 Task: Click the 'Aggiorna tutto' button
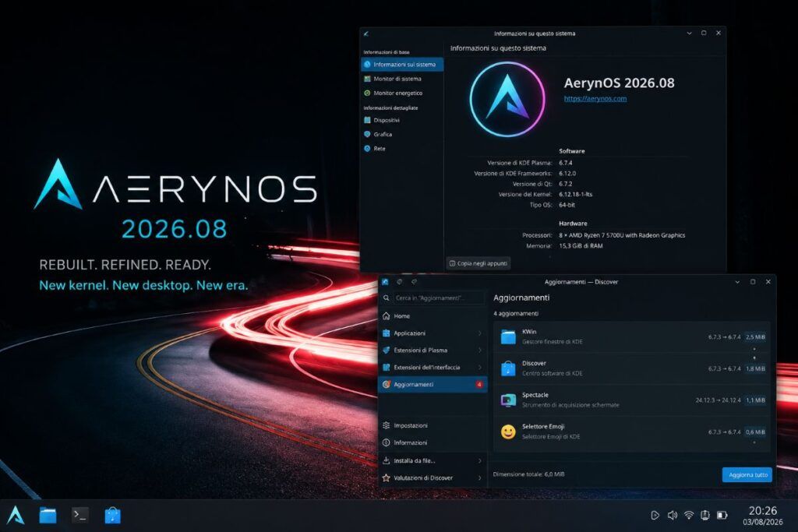tap(747, 475)
